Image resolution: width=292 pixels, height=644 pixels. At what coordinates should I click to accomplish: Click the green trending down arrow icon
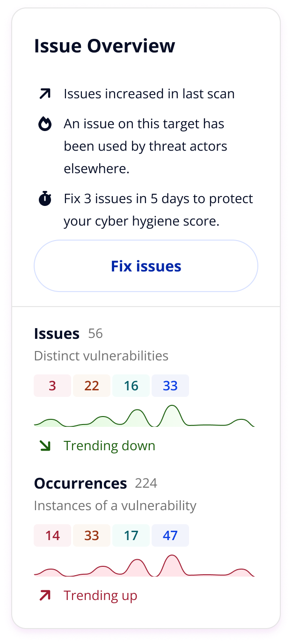[45, 446]
